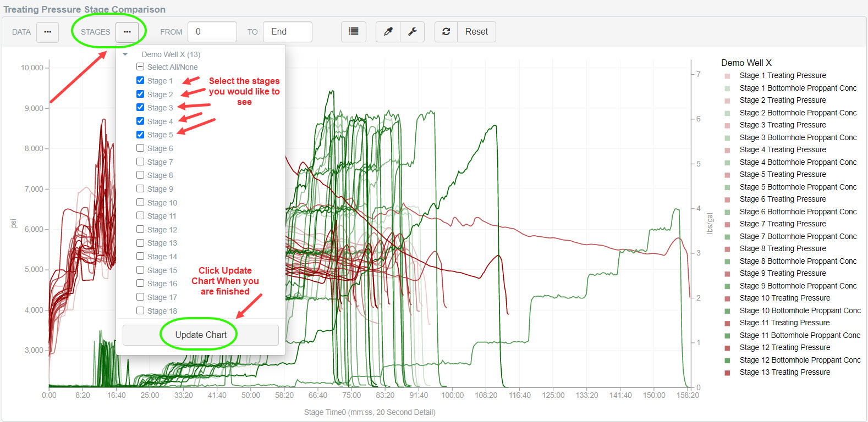The image size is (868, 422).
Task: Click Stage 4 Bottomhole Proppant Conc legend label
Action: pyautogui.click(x=798, y=162)
